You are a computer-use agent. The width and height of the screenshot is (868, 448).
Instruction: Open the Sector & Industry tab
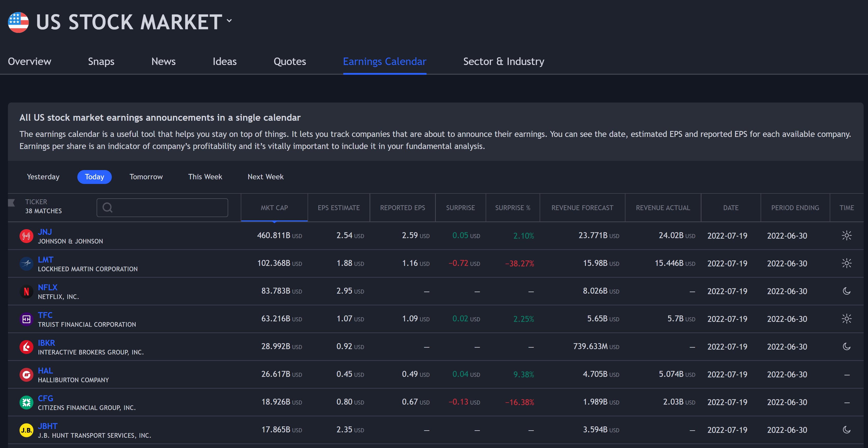(x=504, y=61)
